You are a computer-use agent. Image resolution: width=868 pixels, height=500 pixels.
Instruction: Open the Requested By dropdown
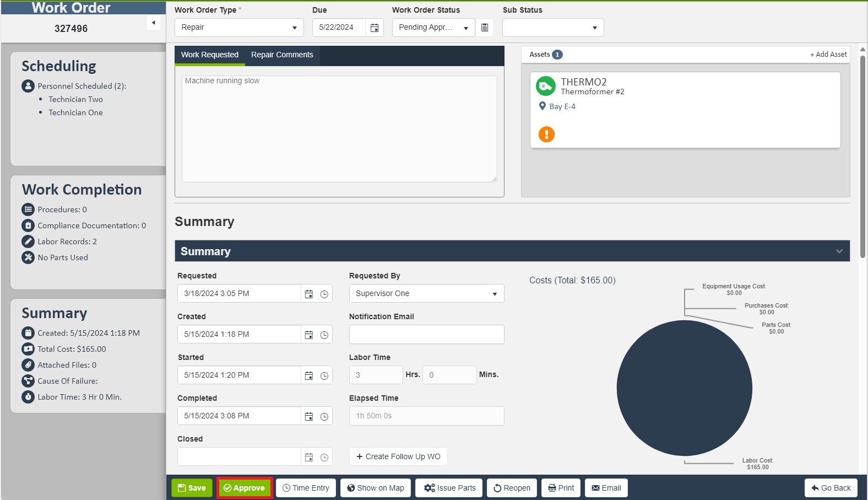pyautogui.click(x=426, y=294)
